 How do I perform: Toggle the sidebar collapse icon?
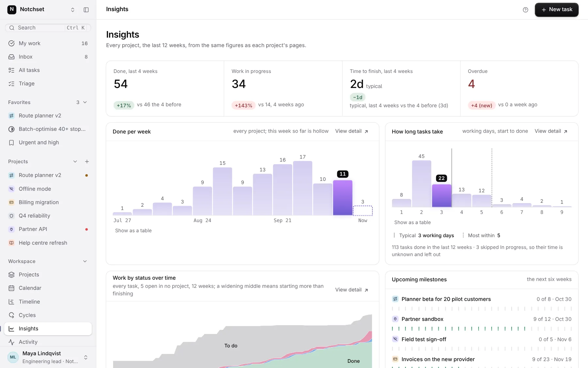click(86, 10)
